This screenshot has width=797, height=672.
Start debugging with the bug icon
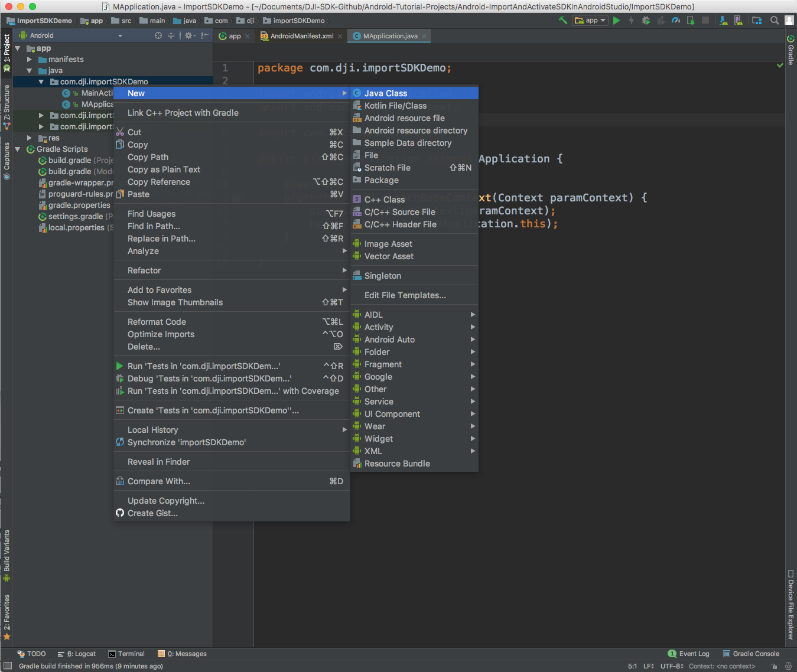click(646, 20)
